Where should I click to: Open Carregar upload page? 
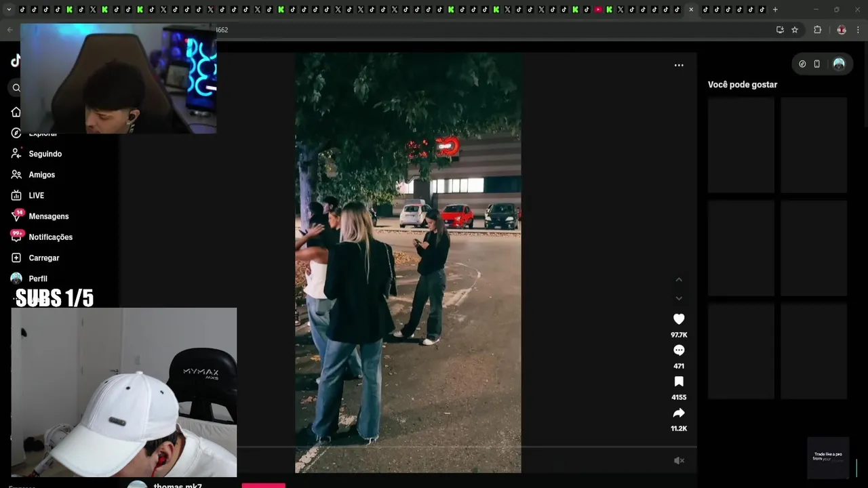[44, 258]
